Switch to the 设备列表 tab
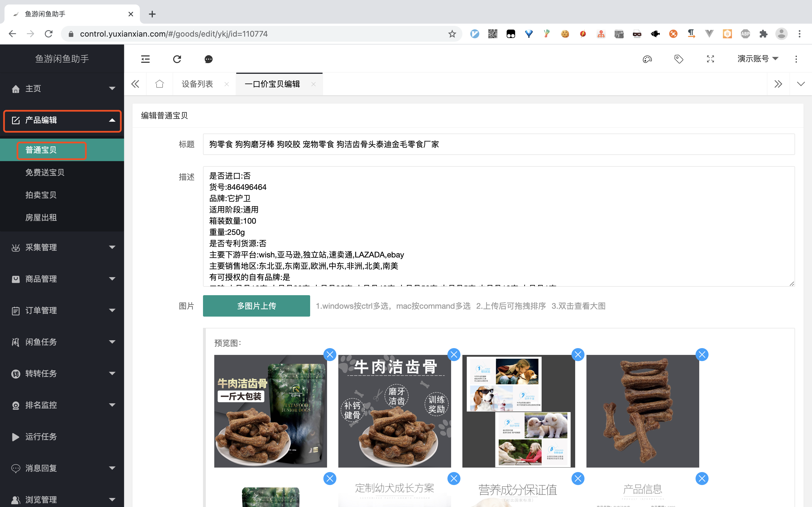The height and width of the screenshot is (507, 812). point(197,84)
